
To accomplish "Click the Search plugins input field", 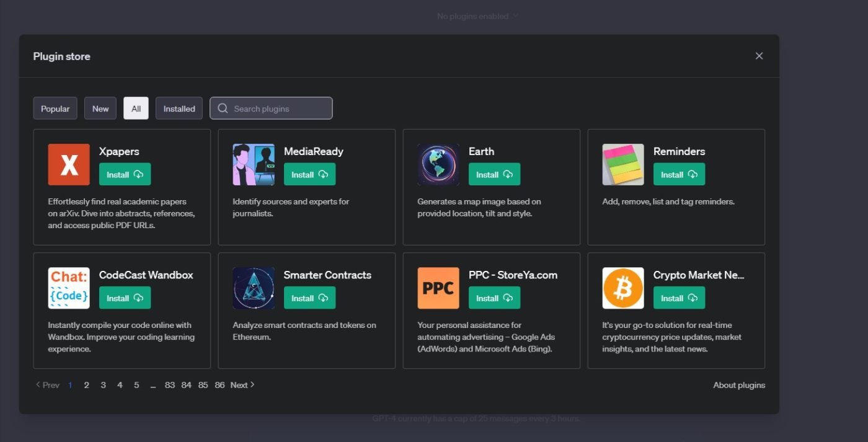I will click(271, 108).
